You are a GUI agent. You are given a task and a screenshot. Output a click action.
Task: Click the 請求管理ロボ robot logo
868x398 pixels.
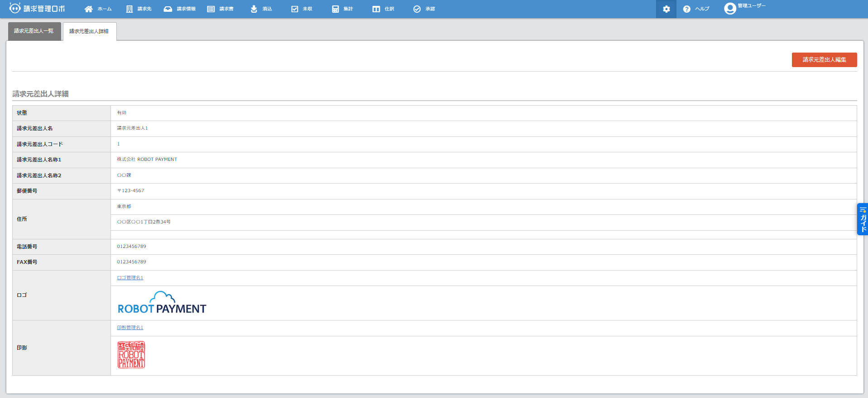coord(15,8)
